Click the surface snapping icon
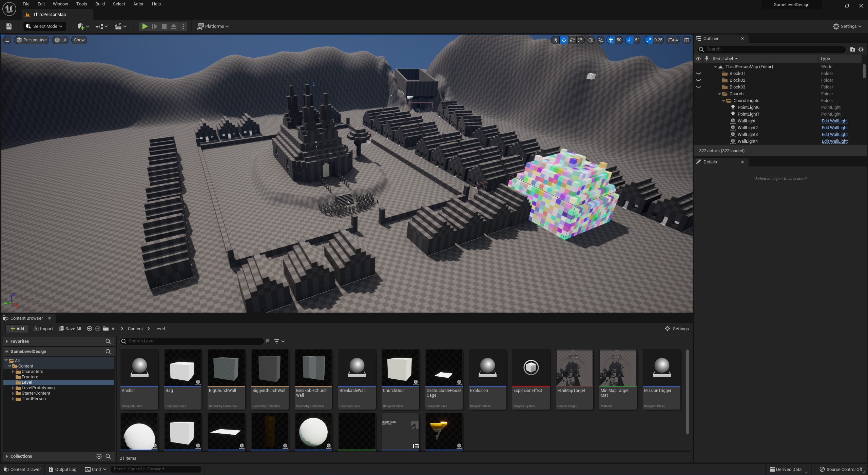Screen dimensions: 868x475 coord(600,40)
